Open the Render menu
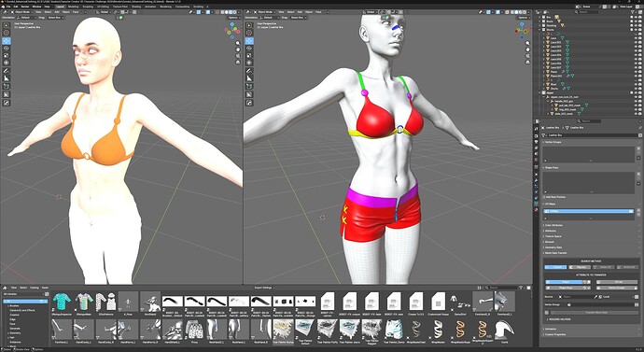 tap(25, 7)
